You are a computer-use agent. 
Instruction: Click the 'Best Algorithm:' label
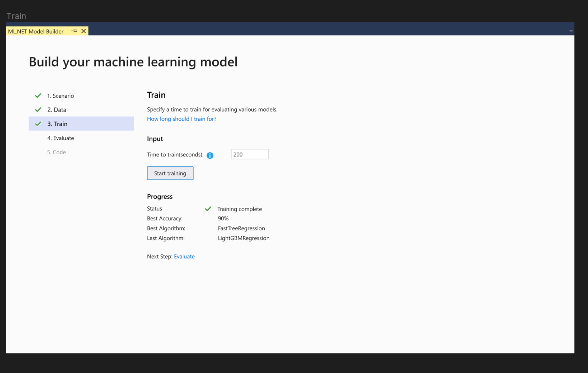[x=166, y=228]
